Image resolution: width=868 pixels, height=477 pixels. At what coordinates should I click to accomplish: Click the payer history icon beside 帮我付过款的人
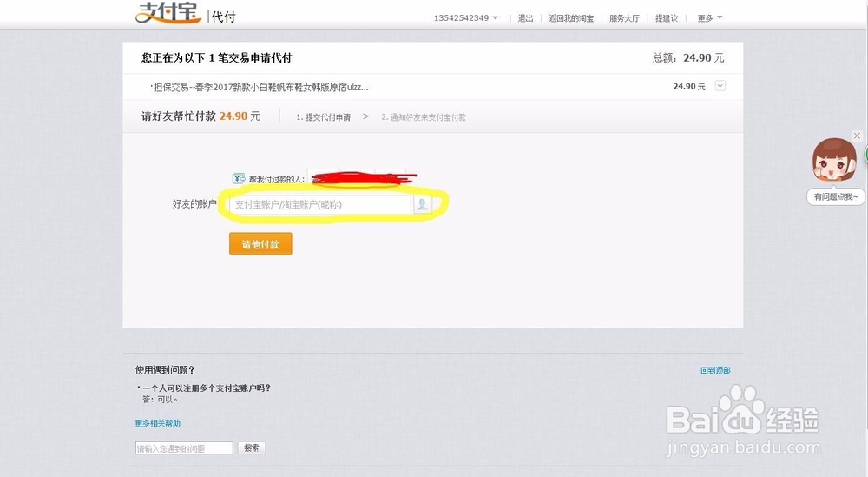[239, 178]
